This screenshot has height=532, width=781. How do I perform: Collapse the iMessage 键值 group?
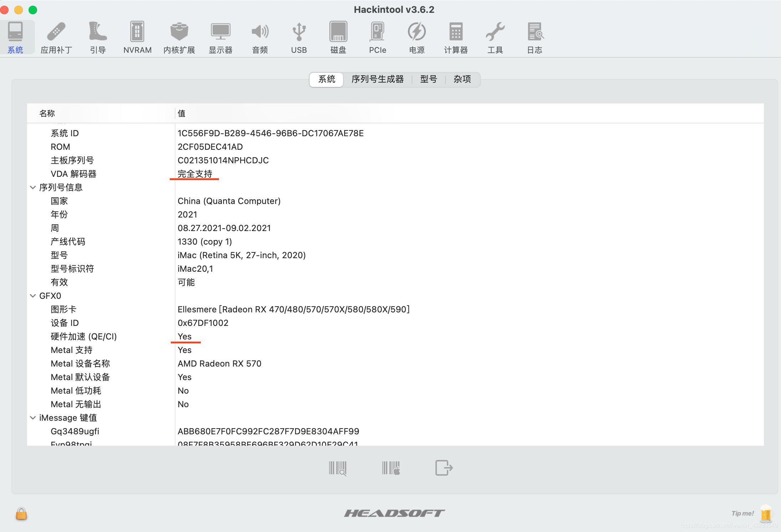coord(33,418)
